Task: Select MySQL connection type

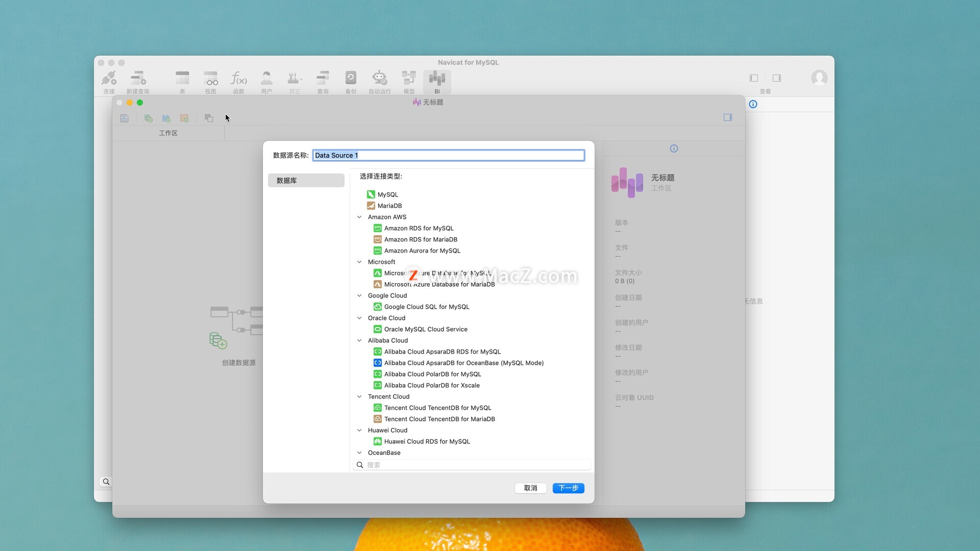Action: tap(382, 194)
